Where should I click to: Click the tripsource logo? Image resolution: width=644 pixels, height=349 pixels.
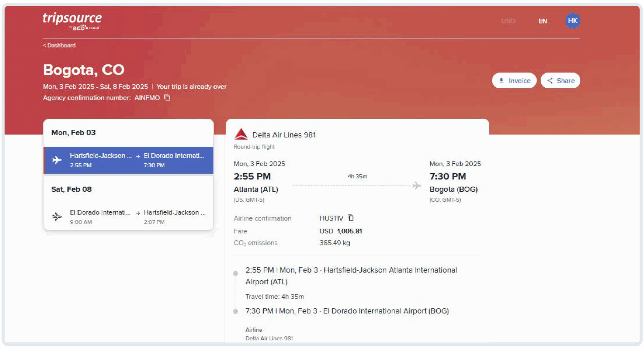pyautogui.click(x=72, y=21)
